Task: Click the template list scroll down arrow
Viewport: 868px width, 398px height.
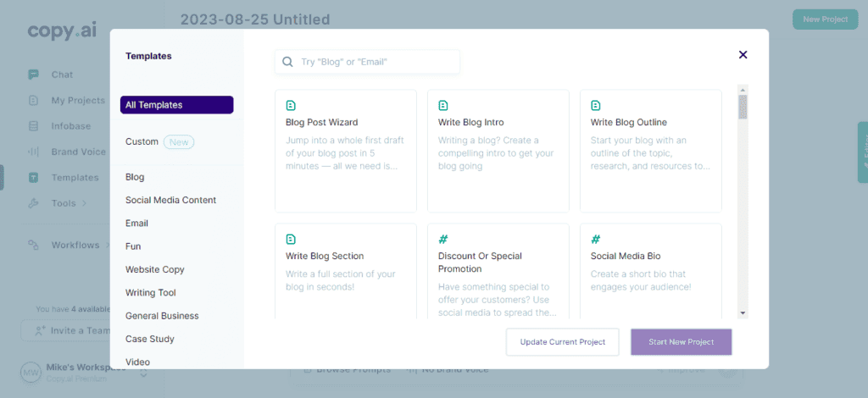Action: click(743, 312)
